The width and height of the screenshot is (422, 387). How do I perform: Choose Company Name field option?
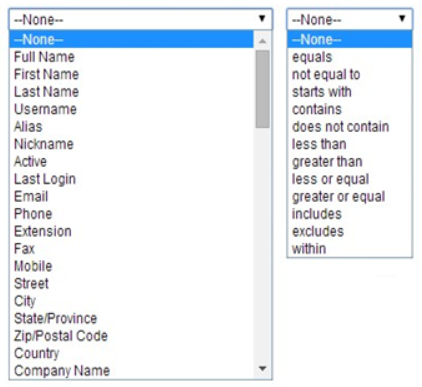(131, 370)
